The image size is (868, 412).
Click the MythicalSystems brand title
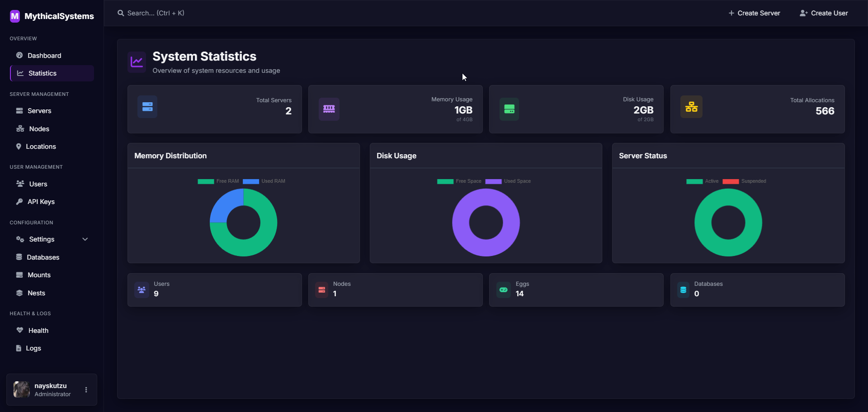[59, 16]
